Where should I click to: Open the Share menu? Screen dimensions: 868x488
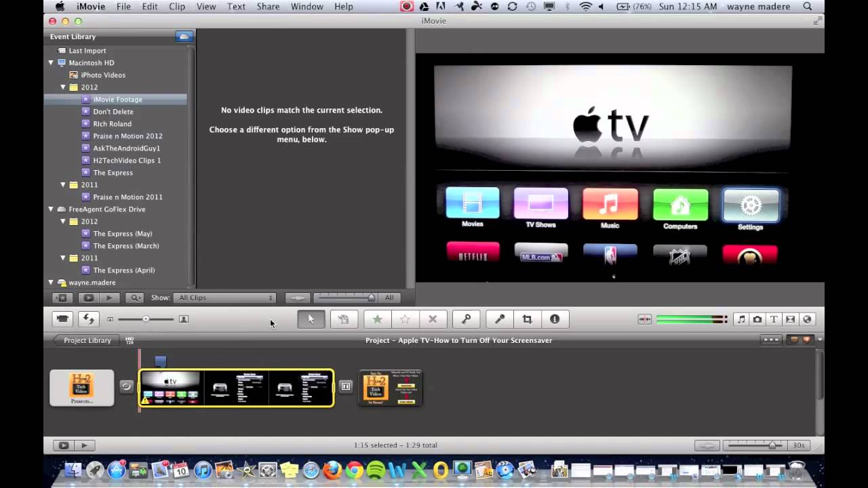pyautogui.click(x=268, y=6)
